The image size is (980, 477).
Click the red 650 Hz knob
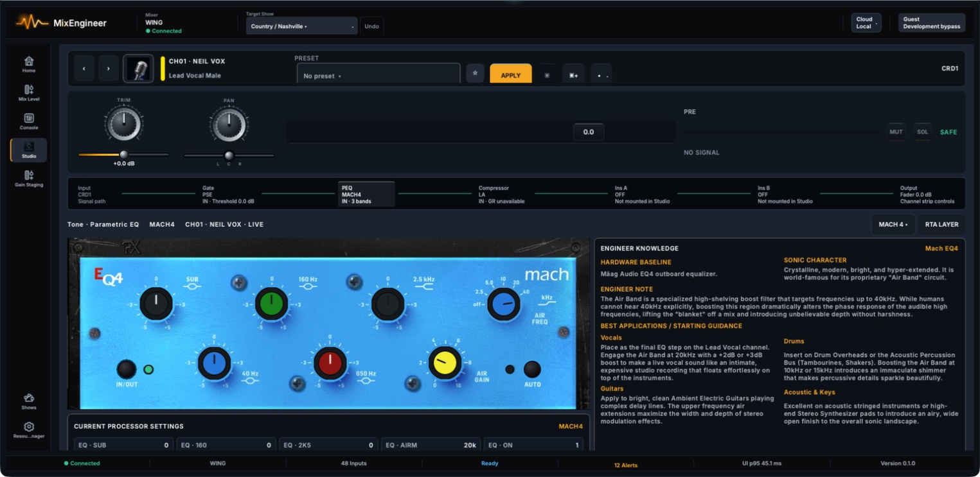pyautogui.click(x=330, y=363)
